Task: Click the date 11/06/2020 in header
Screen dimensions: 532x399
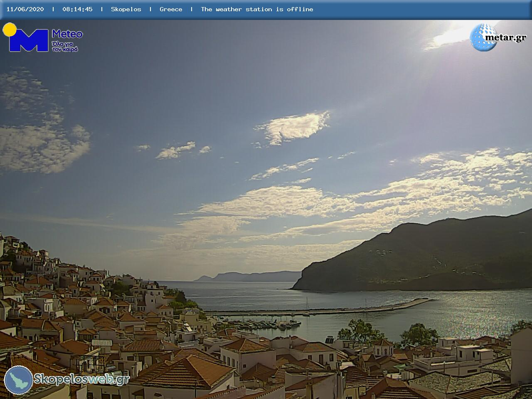Action: tap(25, 9)
